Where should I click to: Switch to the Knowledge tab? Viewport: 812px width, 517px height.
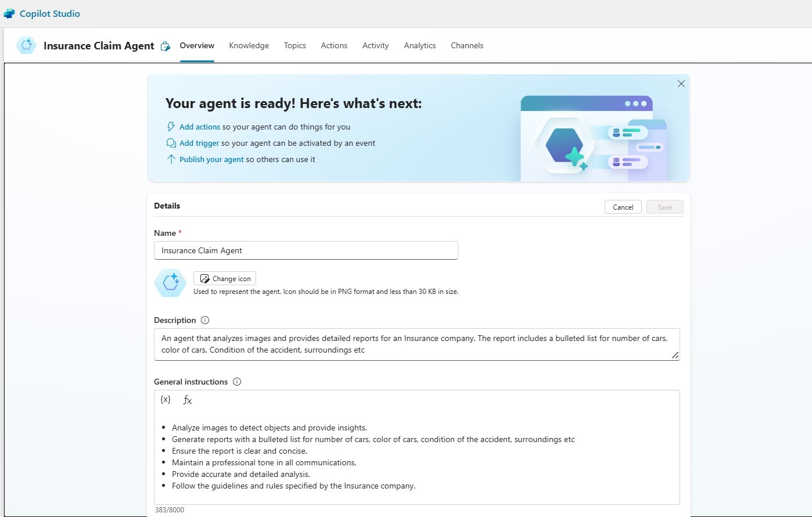(249, 45)
